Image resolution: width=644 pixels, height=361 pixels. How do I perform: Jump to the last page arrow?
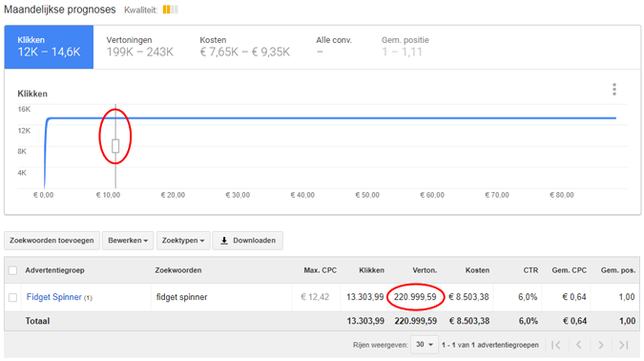[623, 345]
